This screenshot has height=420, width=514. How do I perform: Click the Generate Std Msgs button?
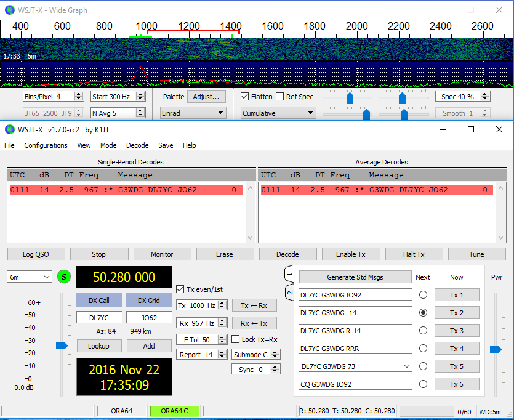pyautogui.click(x=355, y=277)
